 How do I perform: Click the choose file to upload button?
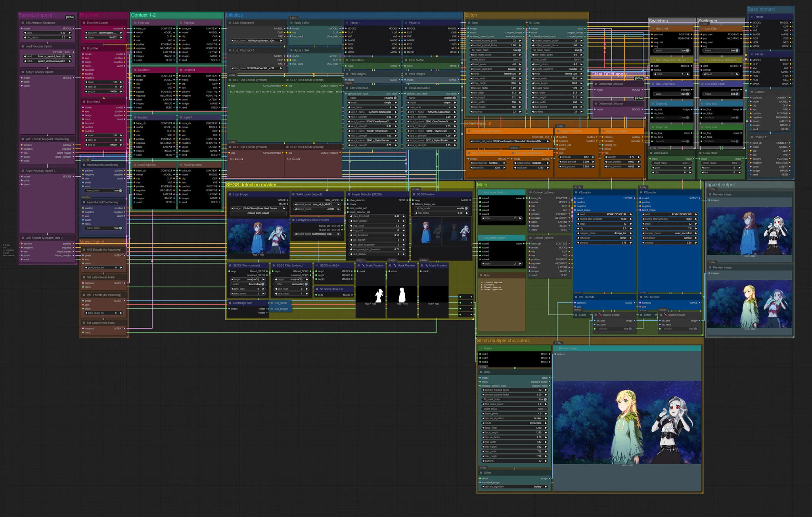coord(258,213)
